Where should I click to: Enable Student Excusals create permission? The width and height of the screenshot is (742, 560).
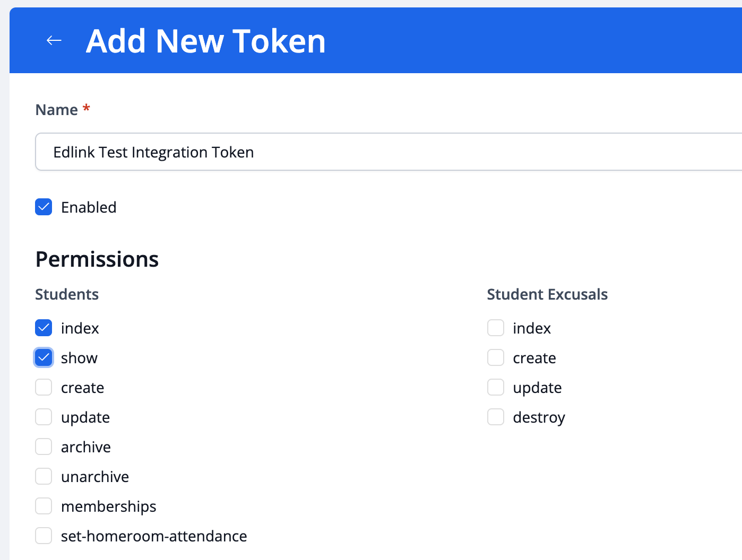495,357
